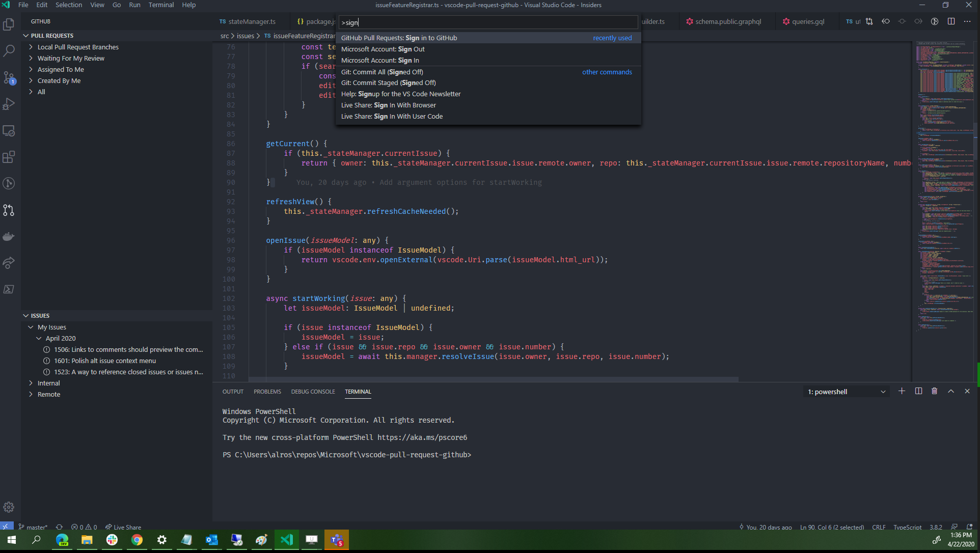
Task: Click the Docker icon in the Activity Bar
Action: point(9,236)
